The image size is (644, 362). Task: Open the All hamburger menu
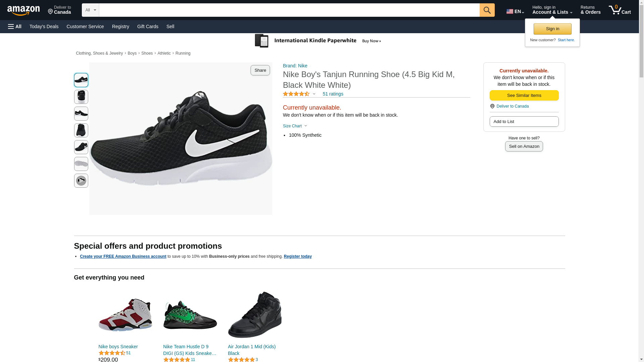tap(15, 26)
